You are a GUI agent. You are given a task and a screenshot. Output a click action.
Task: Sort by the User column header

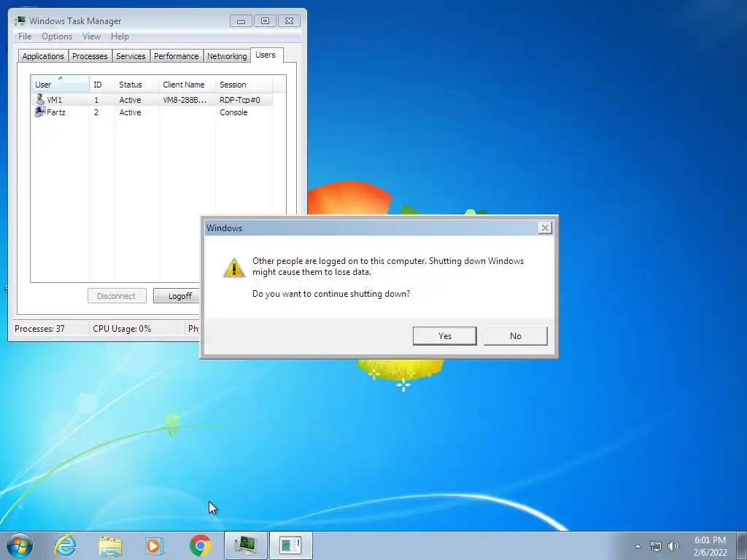coord(60,85)
